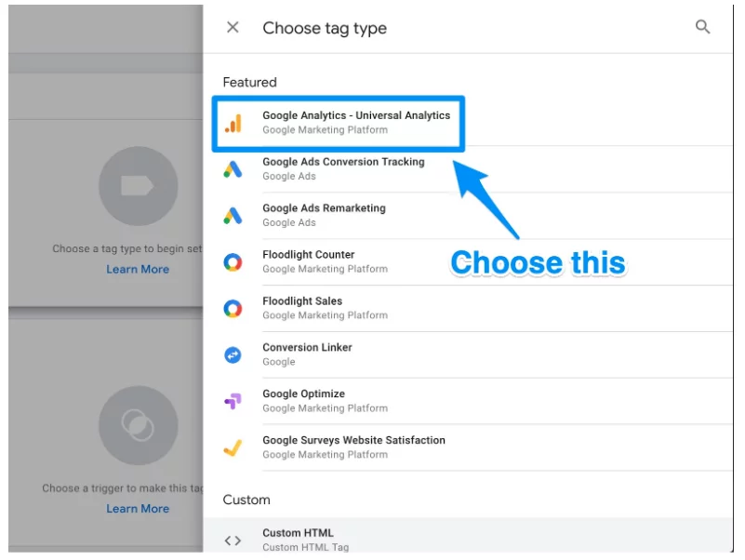
Task: Select the Google Analytics orange bar-chart icon
Action: point(233,122)
